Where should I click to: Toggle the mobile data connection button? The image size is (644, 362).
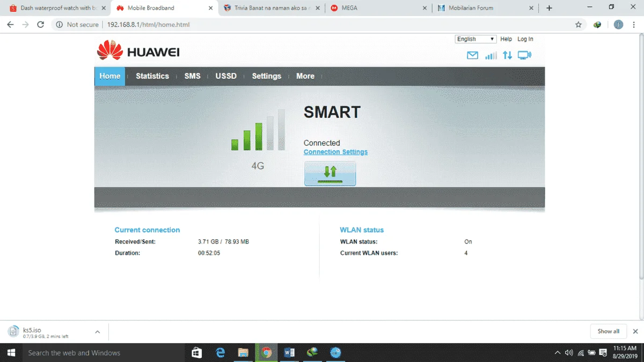(x=330, y=173)
